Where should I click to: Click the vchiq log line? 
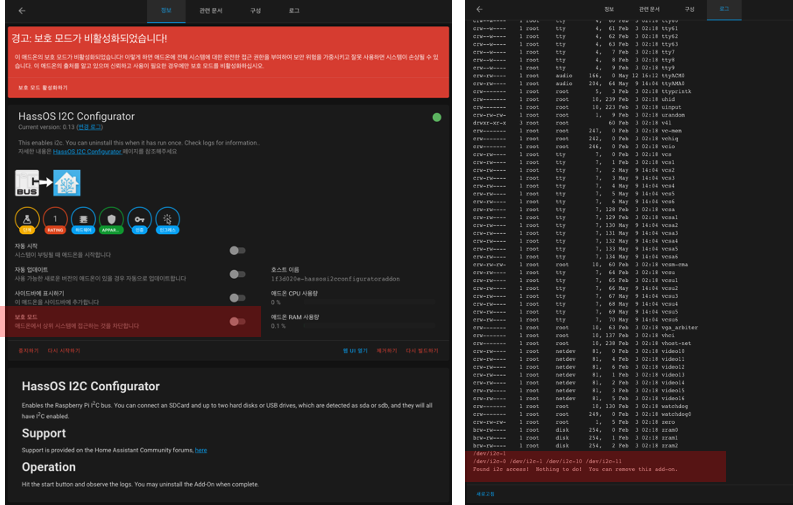point(576,139)
